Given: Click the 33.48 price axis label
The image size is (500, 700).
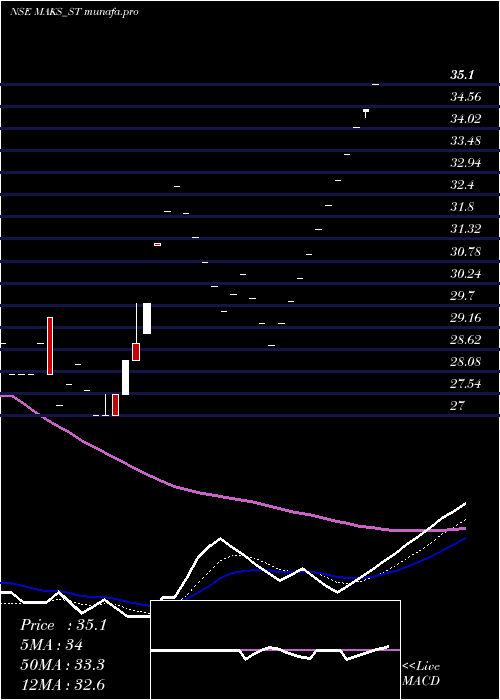Looking at the screenshot, I should click(x=465, y=141).
